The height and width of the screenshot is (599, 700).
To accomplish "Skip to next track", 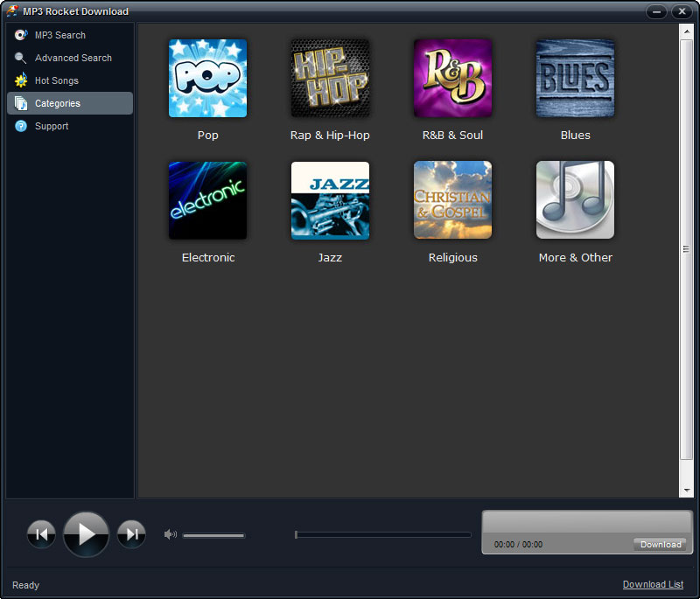I will coord(131,534).
